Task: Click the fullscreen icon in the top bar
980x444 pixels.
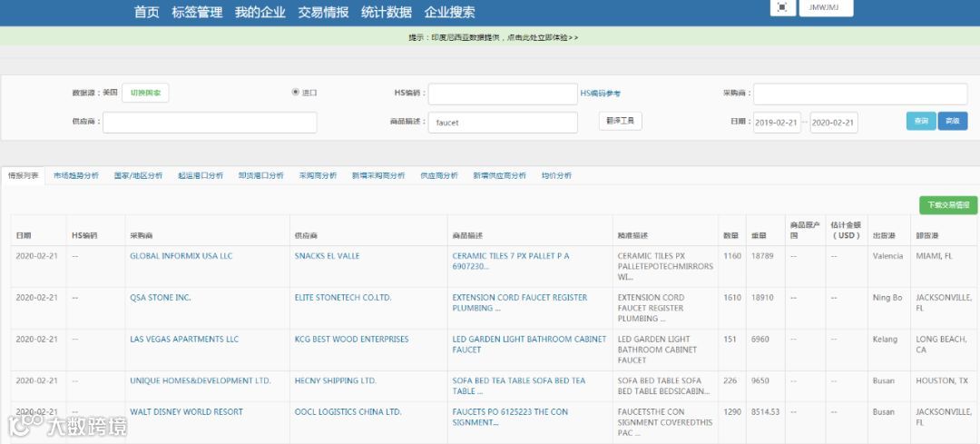Action: tap(782, 7)
